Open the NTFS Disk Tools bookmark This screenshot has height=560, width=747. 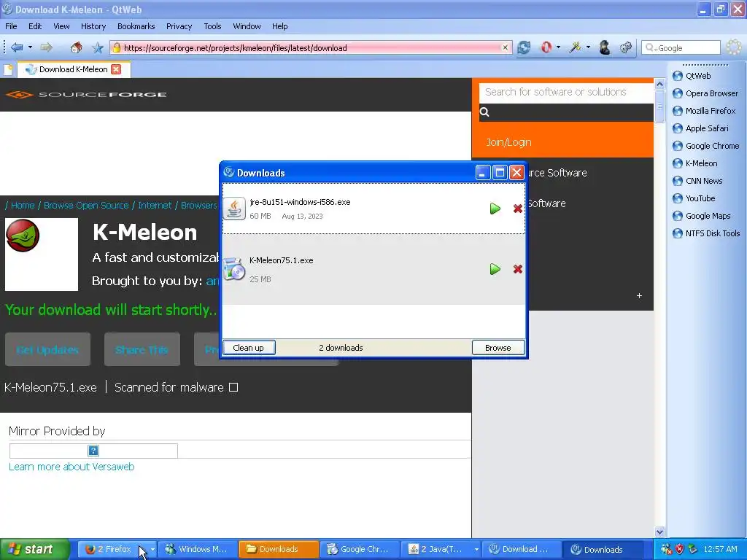706,233
